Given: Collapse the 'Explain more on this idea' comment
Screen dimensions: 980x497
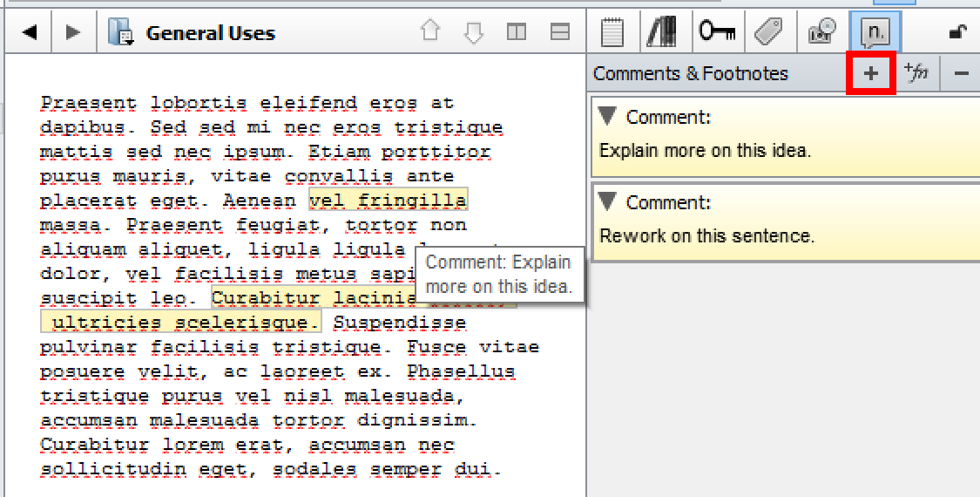Looking at the screenshot, I should (x=608, y=117).
